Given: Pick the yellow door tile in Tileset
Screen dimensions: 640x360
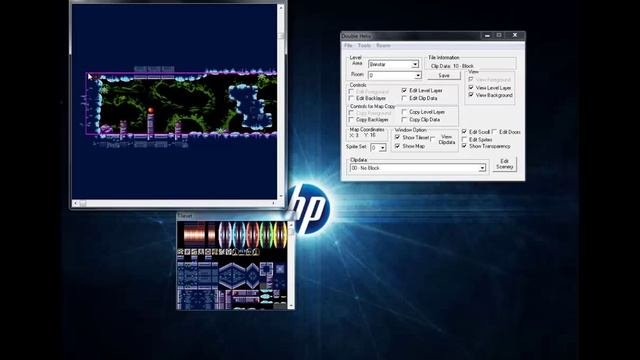Looking at the screenshot, I should pyautogui.click(x=280, y=235).
